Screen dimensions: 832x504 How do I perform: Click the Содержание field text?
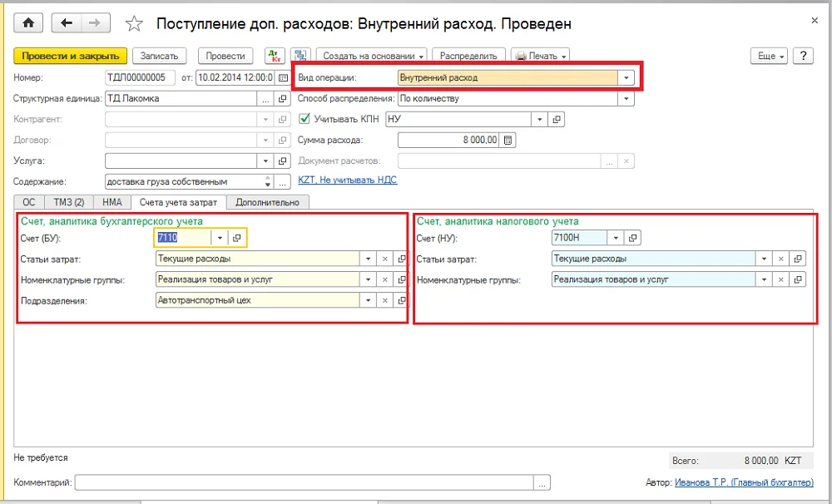[x=184, y=182]
